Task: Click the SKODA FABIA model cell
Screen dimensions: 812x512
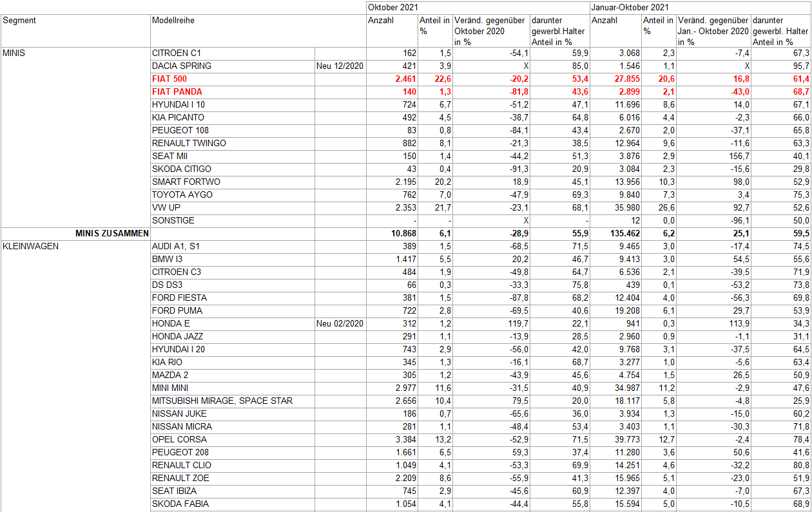Action: 180,504
